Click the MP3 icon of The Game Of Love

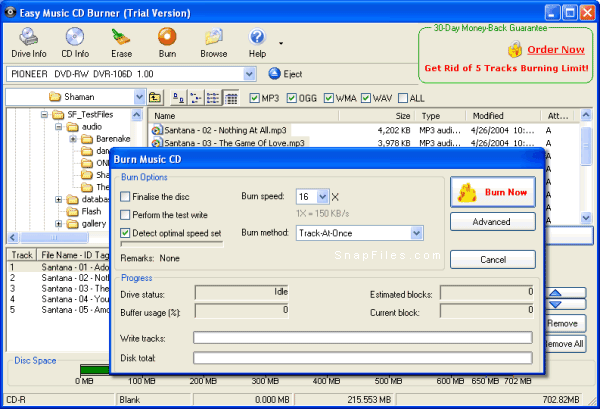[156, 143]
